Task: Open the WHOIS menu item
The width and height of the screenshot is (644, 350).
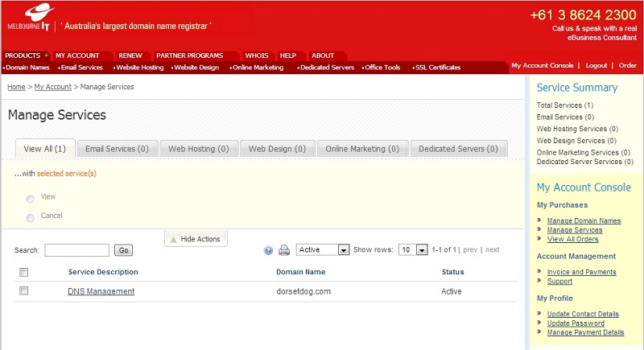Action: pyautogui.click(x=257, y=56)
